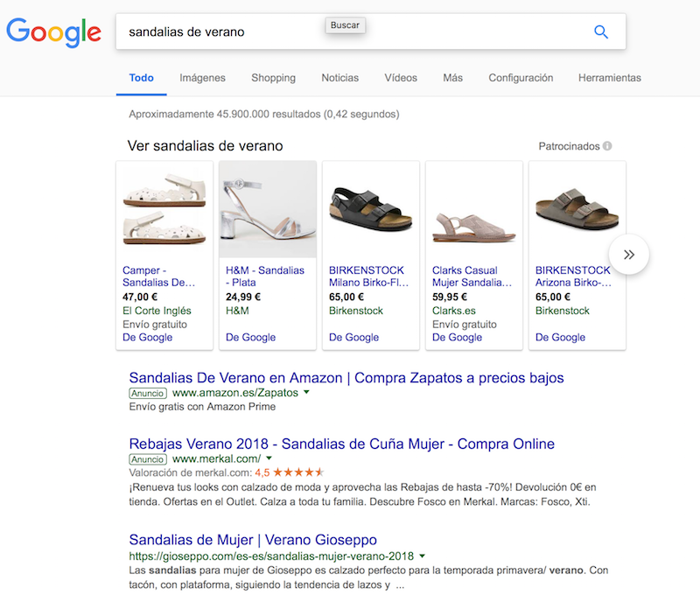The width and height of the screenshot is (700, 602).
Task: Click the www.merkal.com/ URL
Action: pyautogui.click(x=216, y=459)
